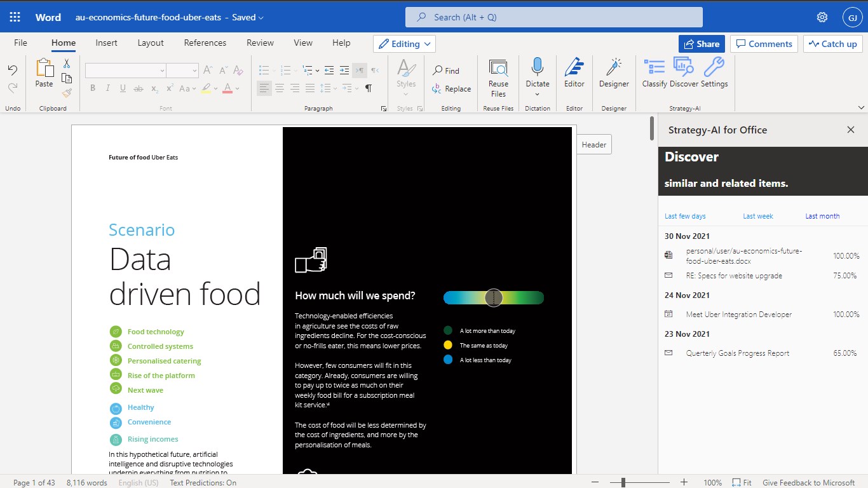Open the Comments pane

click(764, 44)
